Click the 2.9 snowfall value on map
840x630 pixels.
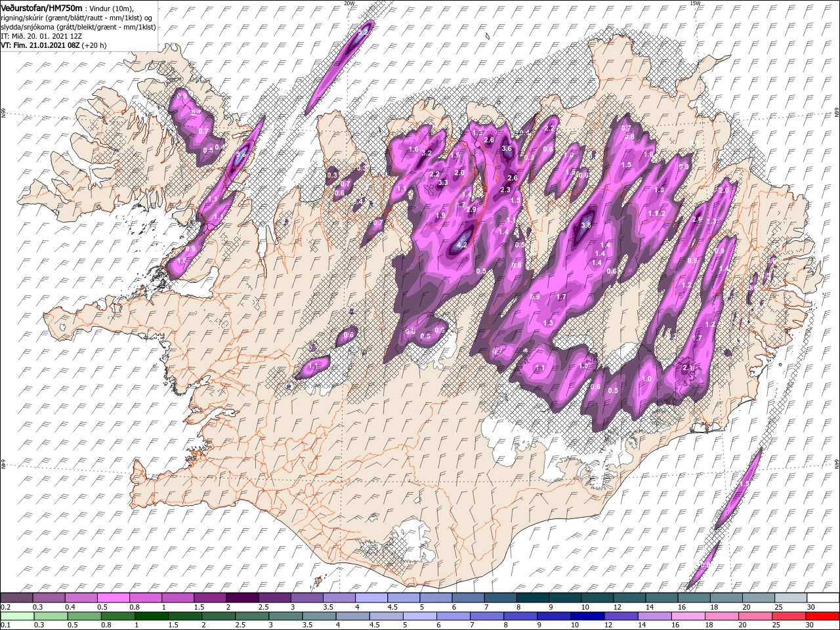point(471,209)
